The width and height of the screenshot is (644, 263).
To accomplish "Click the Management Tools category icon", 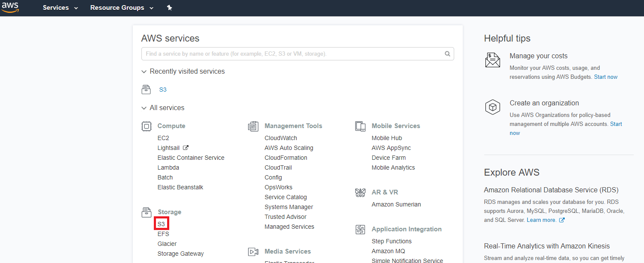I will point(253,126).
